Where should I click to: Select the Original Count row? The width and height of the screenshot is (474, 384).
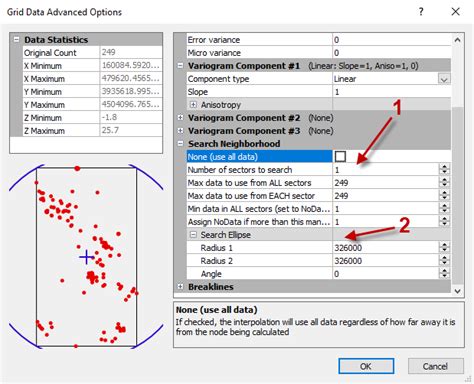(x=92, y=53)
